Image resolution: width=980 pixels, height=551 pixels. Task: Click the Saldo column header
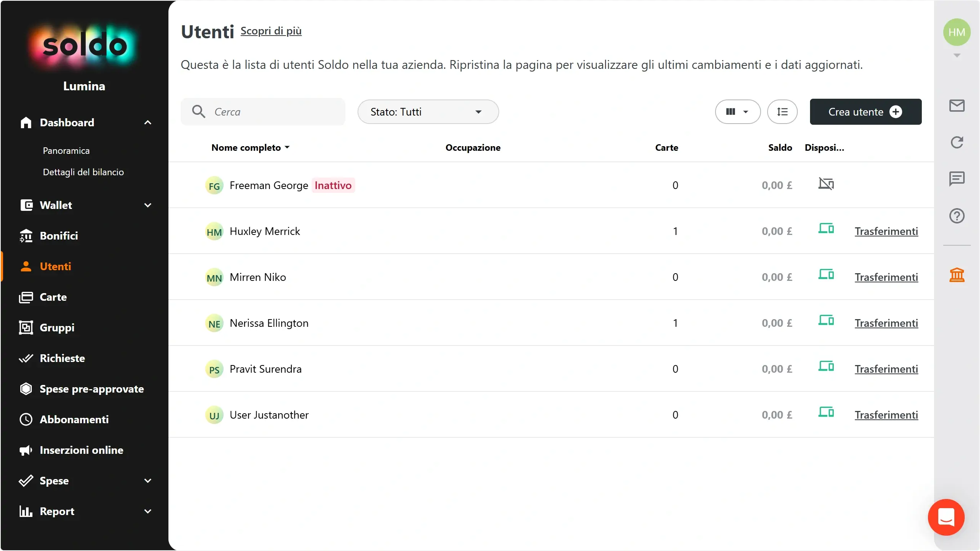coord(780,148)
